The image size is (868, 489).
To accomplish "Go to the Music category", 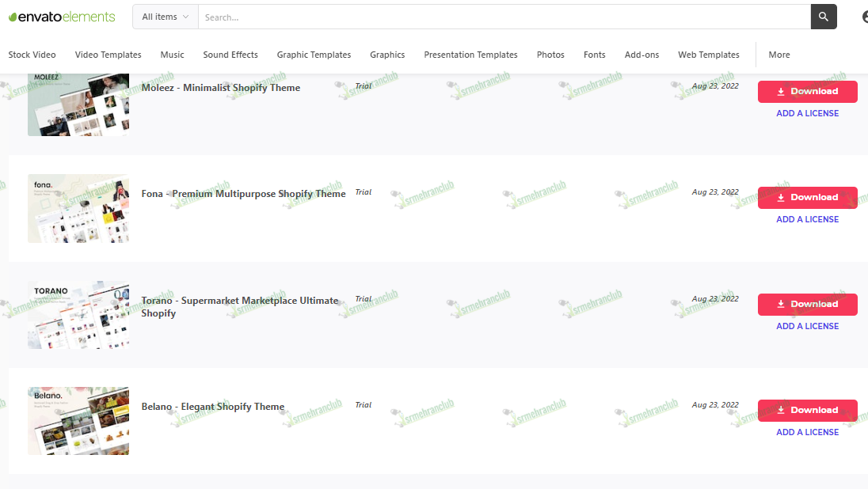I will click(172, 55).
